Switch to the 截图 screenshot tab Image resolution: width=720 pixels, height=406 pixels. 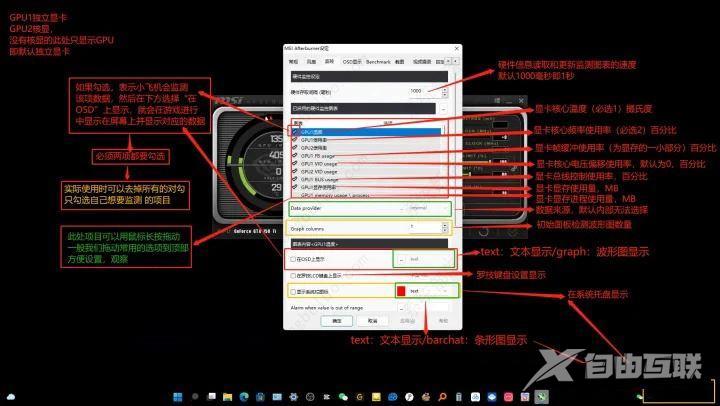[x=400, y=62]
